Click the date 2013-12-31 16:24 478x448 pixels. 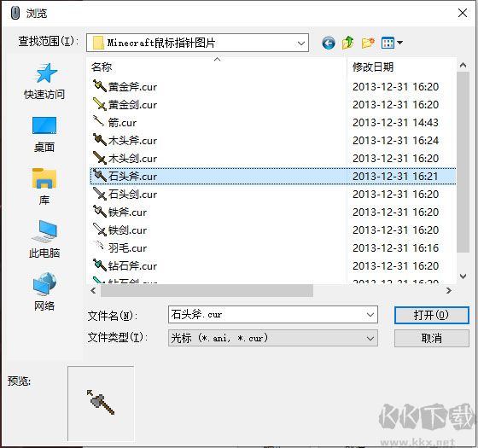[x=395, y=141]
